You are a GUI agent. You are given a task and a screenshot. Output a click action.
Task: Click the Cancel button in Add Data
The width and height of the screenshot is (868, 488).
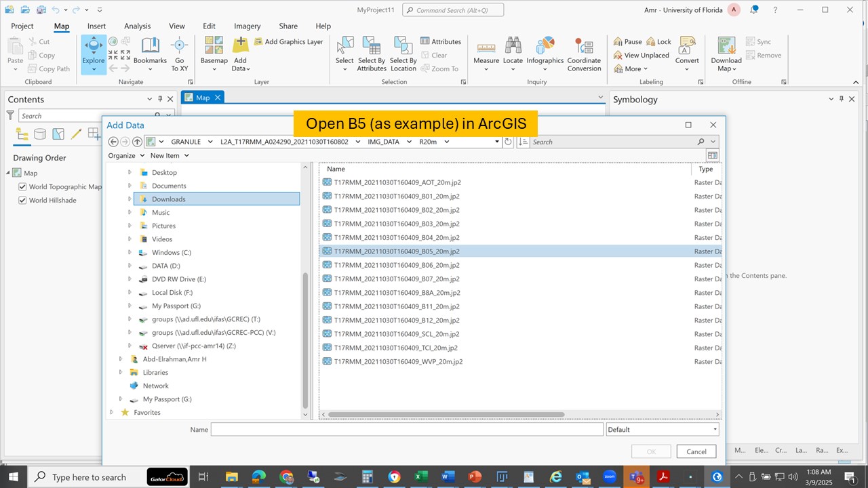point(696,451)
